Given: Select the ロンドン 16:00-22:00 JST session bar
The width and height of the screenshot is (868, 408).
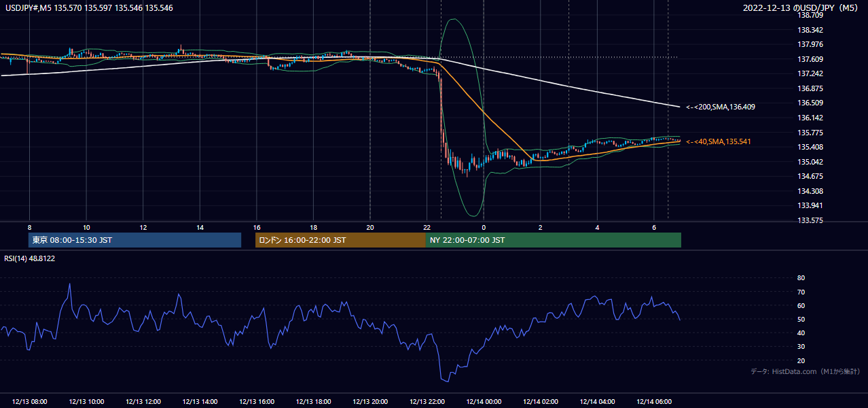Looking at the screenshot, I should (340, 240).
